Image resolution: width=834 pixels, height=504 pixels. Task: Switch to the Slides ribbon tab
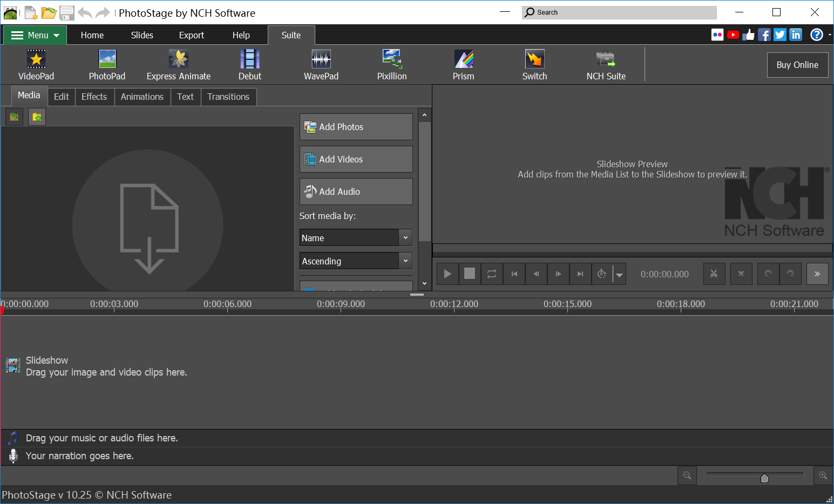(x=142, y=35)
